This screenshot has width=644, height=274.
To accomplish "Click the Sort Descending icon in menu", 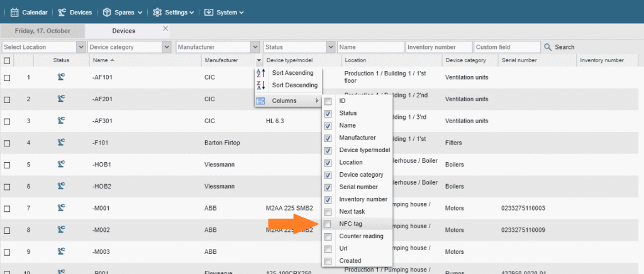I will [x=261, y=85].
